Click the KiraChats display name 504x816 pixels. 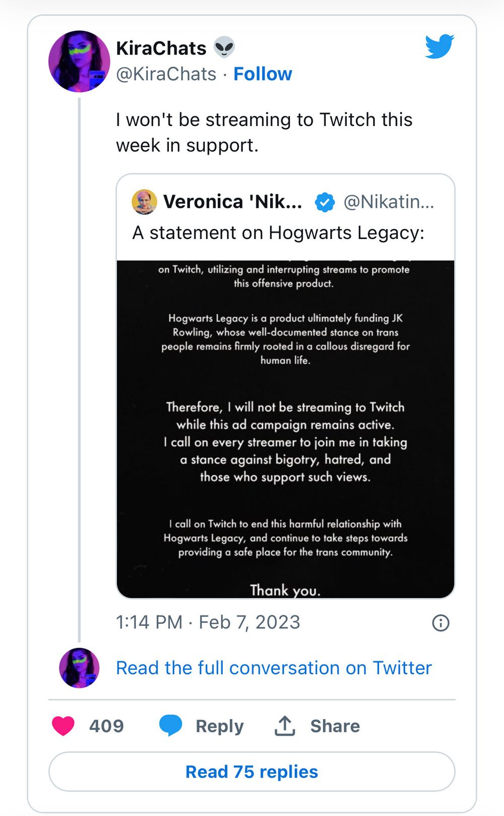161,48
